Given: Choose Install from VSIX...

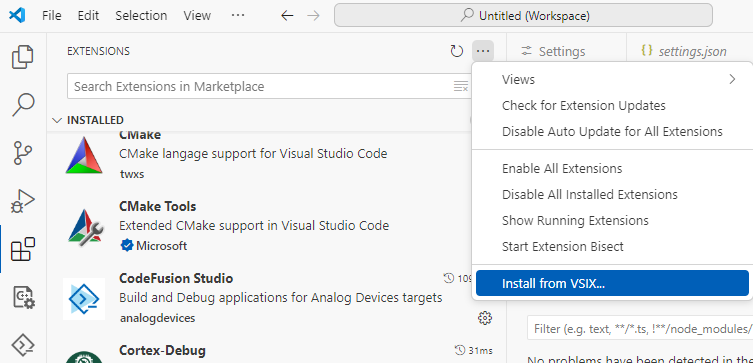Looking at the screenshot, I should click(x=612, y=283).
